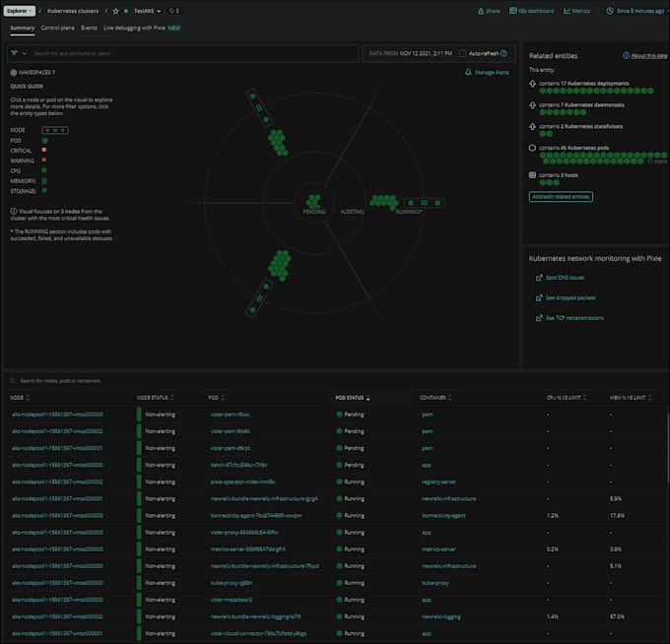Focus the search nodes, pods or containers field
The height and width of the screenshot is (644, 670).
coord(60,380)
